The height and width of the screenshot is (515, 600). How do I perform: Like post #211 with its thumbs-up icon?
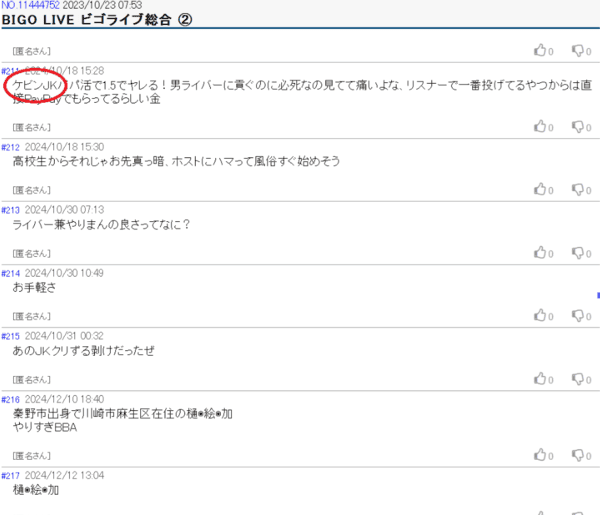540,126
